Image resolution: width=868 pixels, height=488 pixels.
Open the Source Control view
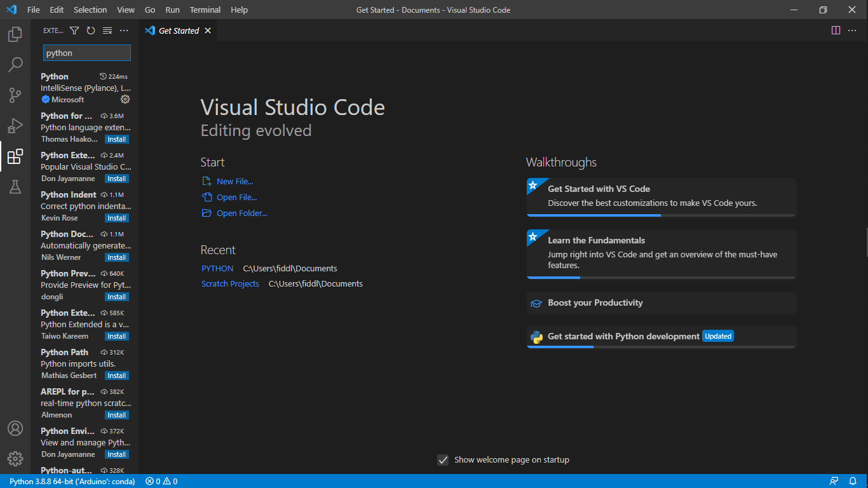point(15,95)
